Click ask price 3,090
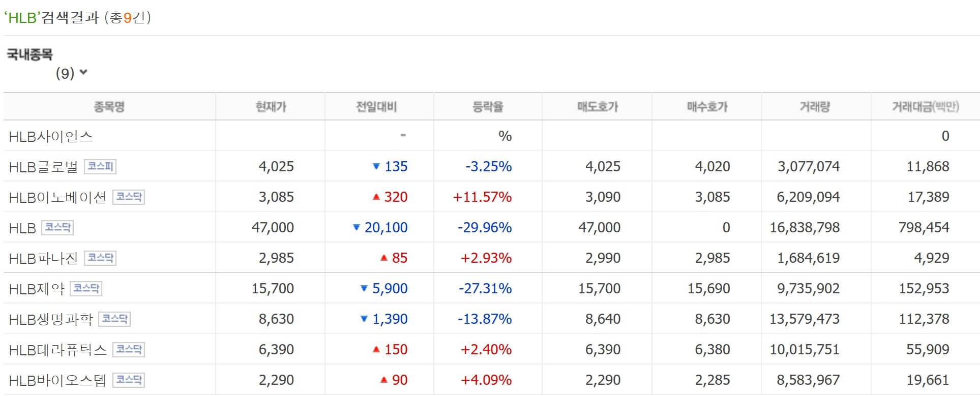This screenshot has width=980, height=396. tap(603, 197)
